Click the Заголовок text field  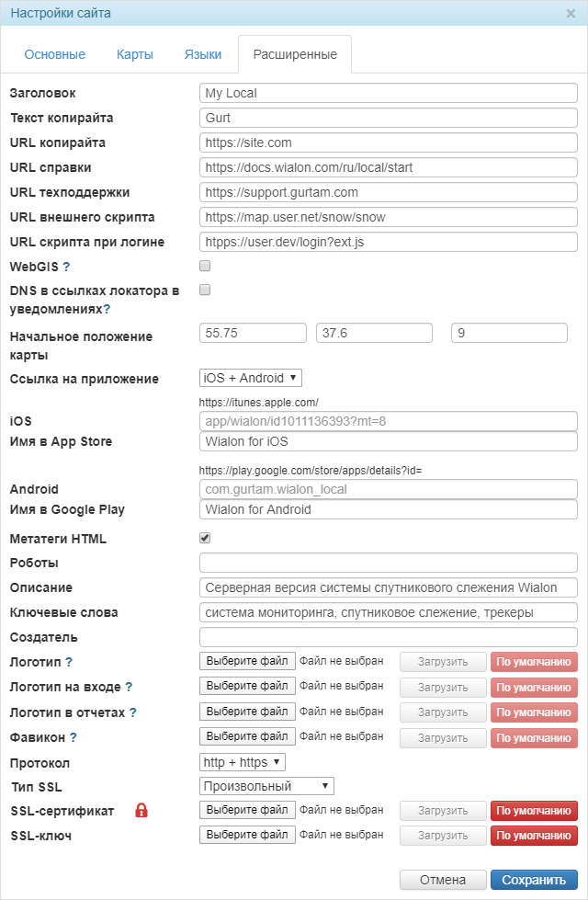(x=388, y=93)
